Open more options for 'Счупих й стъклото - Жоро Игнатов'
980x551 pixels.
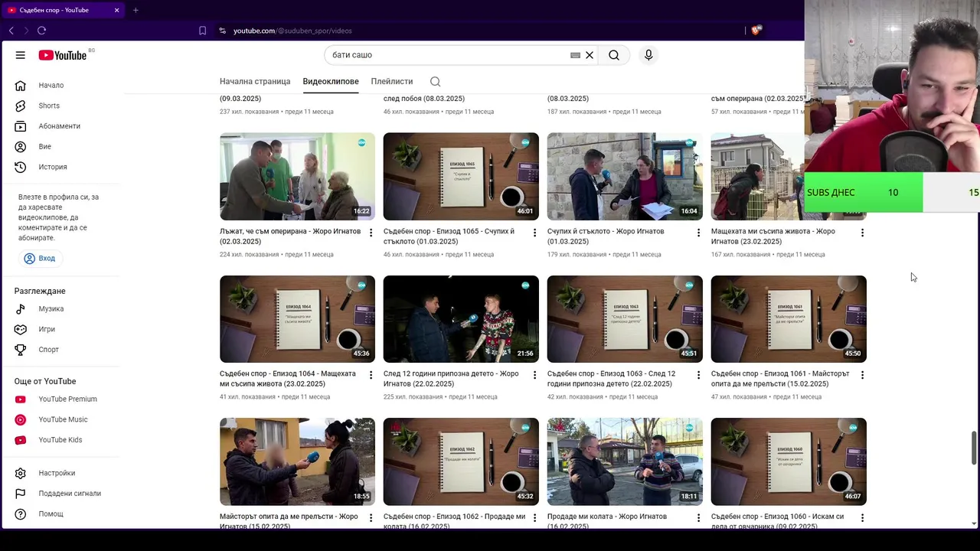tap(698, 233)
